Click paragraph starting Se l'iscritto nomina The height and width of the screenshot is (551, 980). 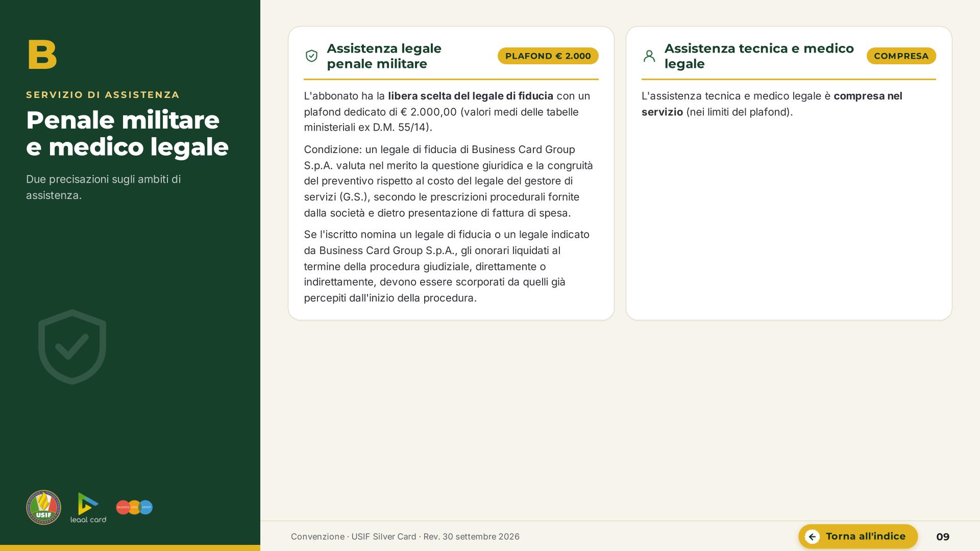(447, 266)
